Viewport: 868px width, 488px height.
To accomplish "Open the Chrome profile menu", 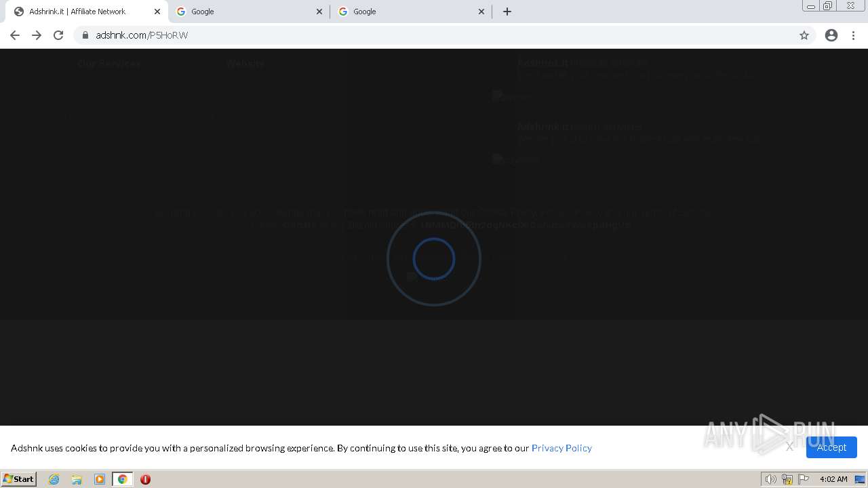I will [831, 35].
